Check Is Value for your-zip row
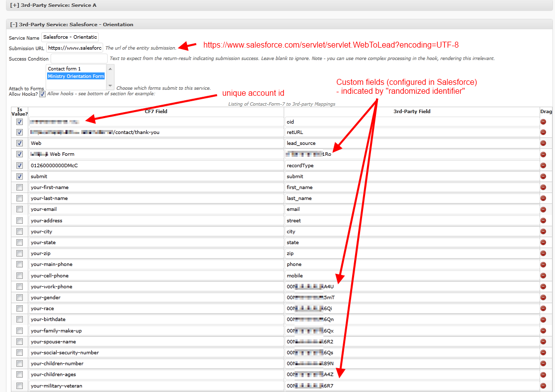The height and width of the screenshot is (392, 555). pos(19,254)
